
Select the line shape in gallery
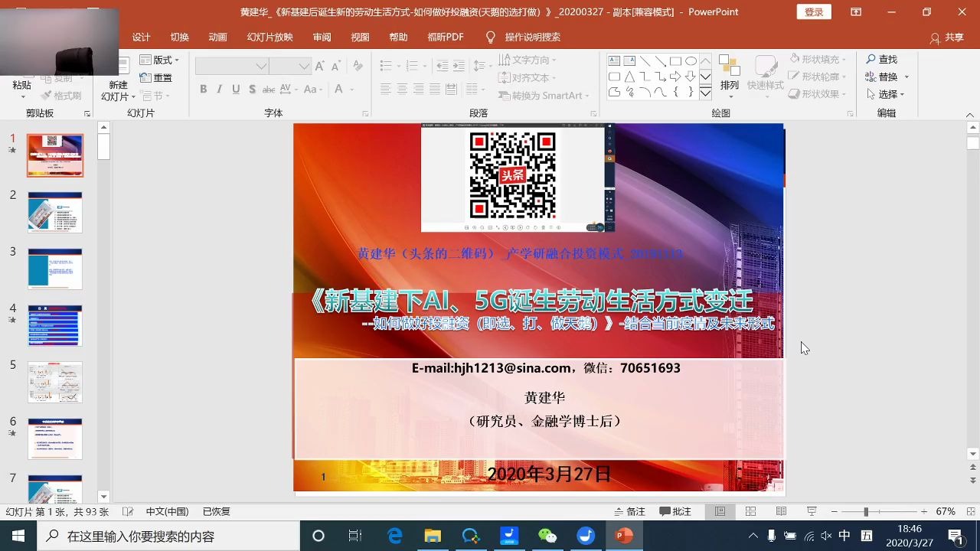(x=645, y=60)
